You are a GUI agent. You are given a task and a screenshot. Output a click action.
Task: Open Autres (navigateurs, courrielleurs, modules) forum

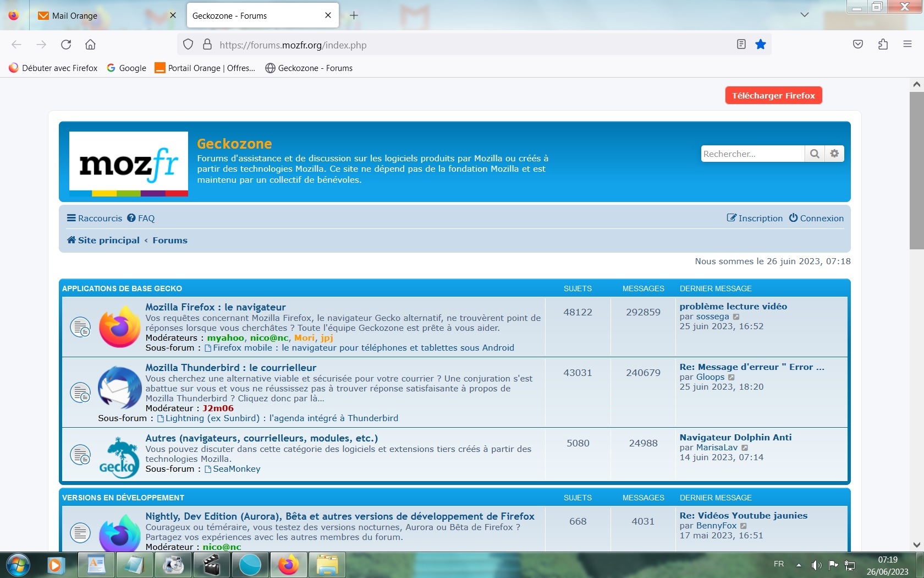point(262,438)
